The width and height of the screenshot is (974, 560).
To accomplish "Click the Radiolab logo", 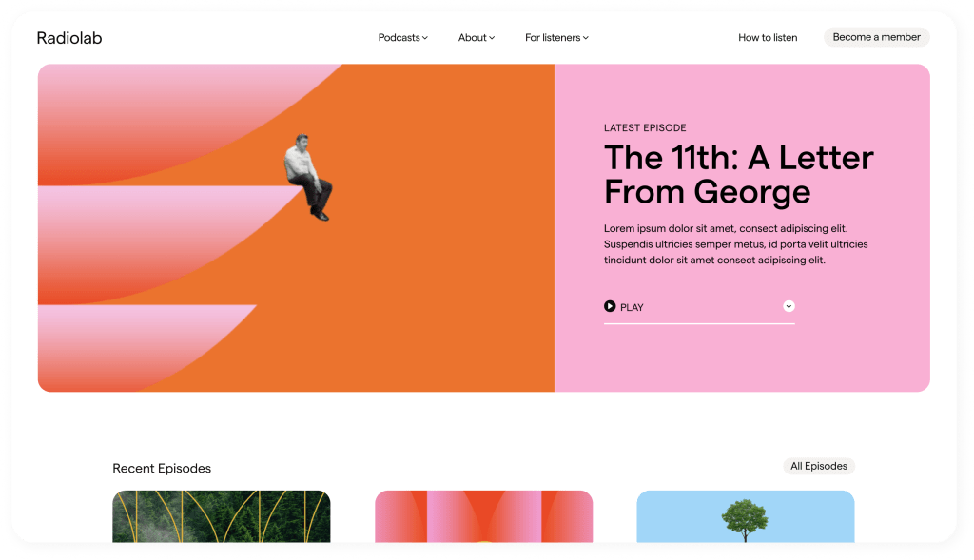I will point(68,38).
